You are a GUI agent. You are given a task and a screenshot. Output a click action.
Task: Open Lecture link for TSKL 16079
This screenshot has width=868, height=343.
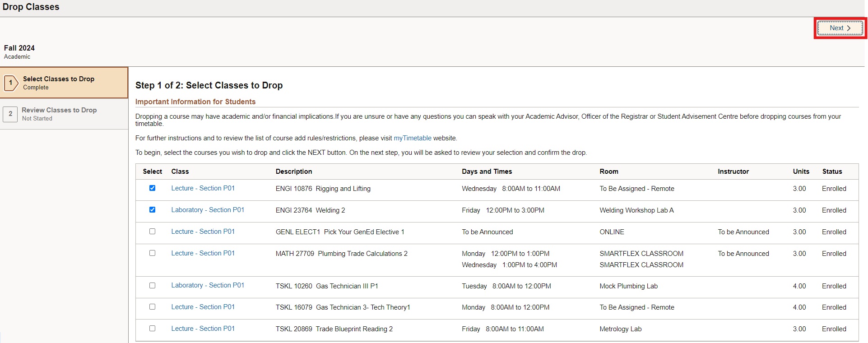(203, 307)
